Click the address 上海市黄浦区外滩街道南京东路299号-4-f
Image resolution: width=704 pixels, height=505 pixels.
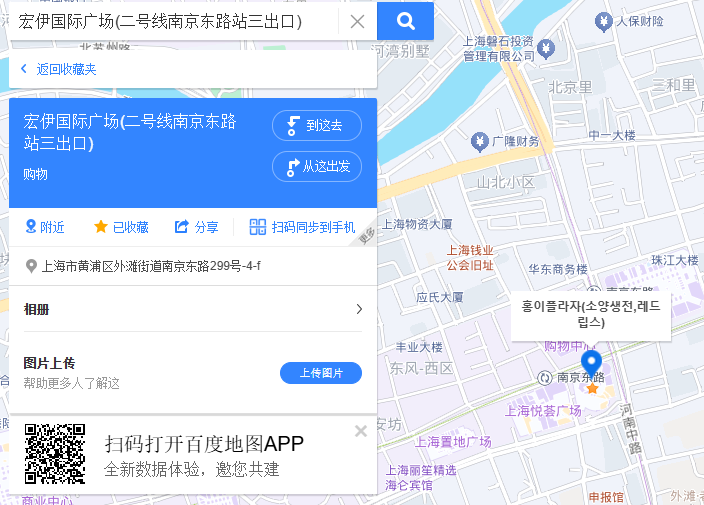pyautogui.click(x=151, y=266)
